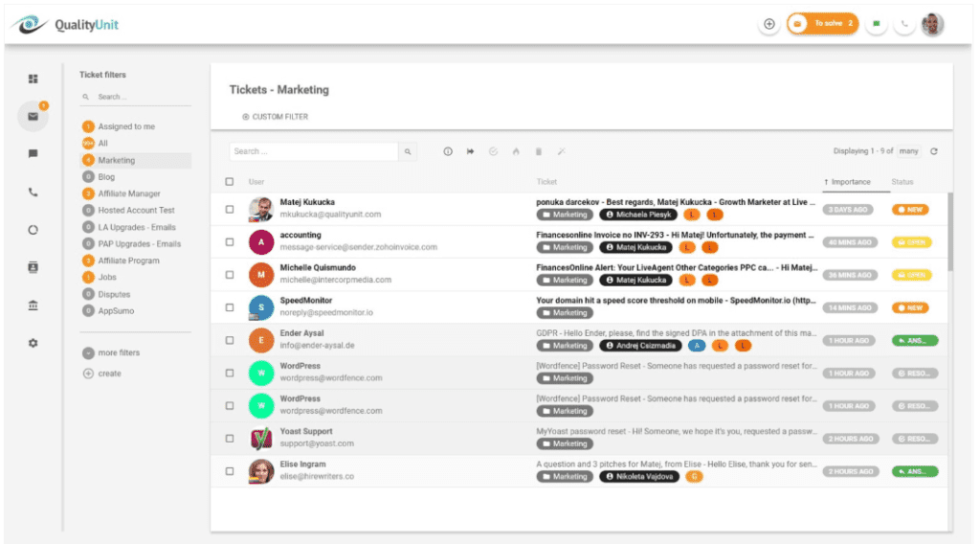Click the ticket filters search field

tap(136, 97)
